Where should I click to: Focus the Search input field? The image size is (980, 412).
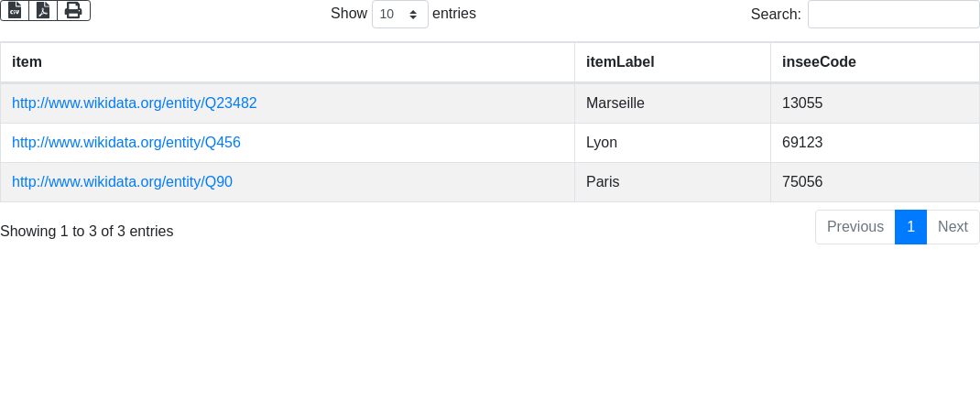893,15
